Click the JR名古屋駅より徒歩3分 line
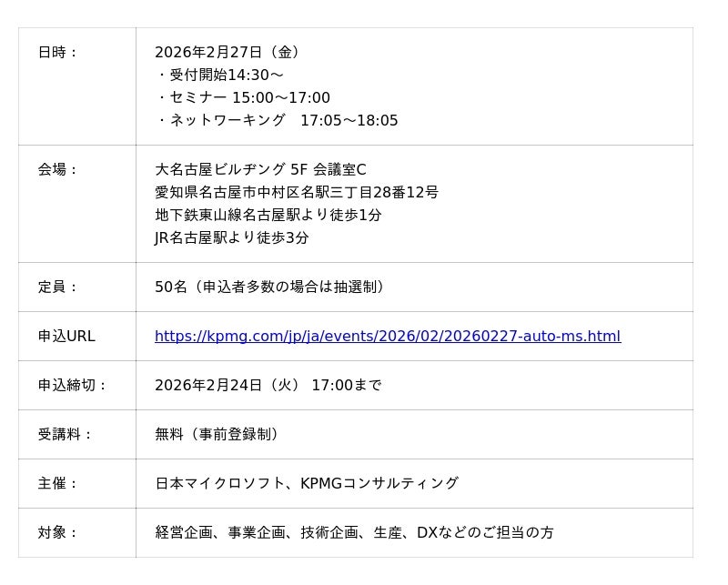This screenshot has width=728, height=585. (232, 238)
